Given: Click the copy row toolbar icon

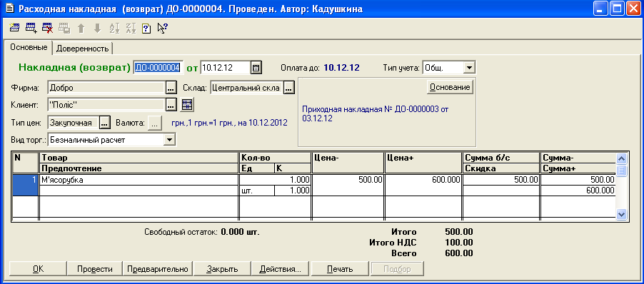Looking at the screenshot, I should tap(64, 28).
